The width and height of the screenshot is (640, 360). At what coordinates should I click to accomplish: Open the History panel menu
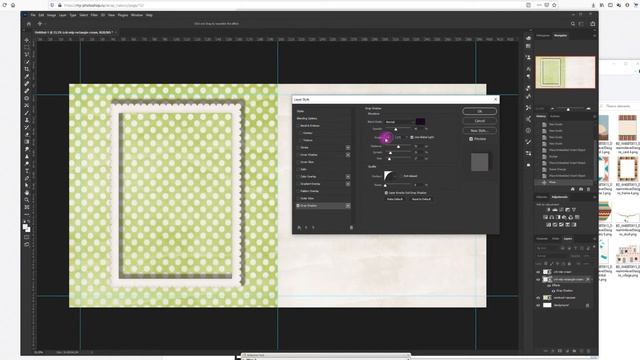point(594,116)
